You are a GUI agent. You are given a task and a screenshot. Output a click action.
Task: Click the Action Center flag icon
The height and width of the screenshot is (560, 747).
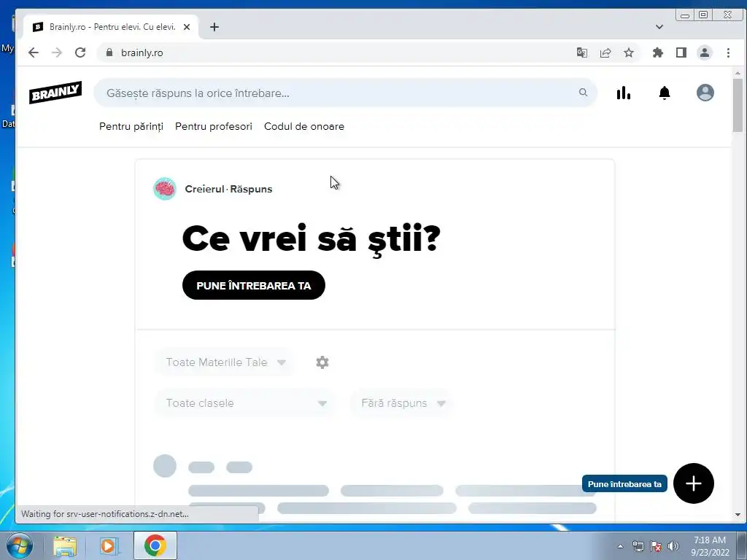tap(656, 546)
